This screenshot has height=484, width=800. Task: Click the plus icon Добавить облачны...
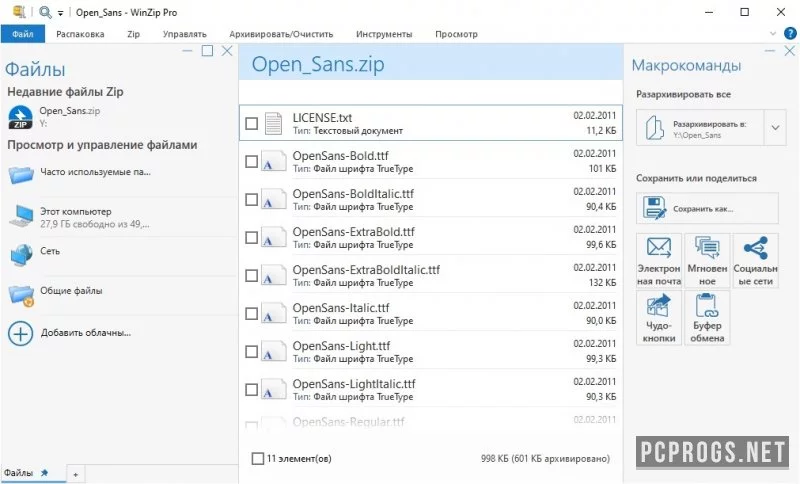pos(20,334)
